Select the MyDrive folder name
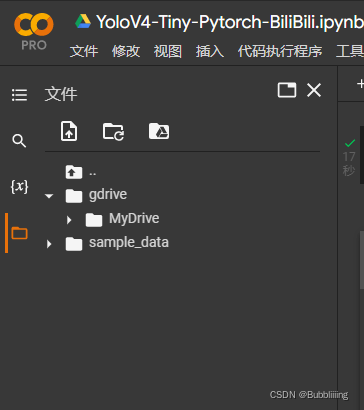 click(134, 218)
